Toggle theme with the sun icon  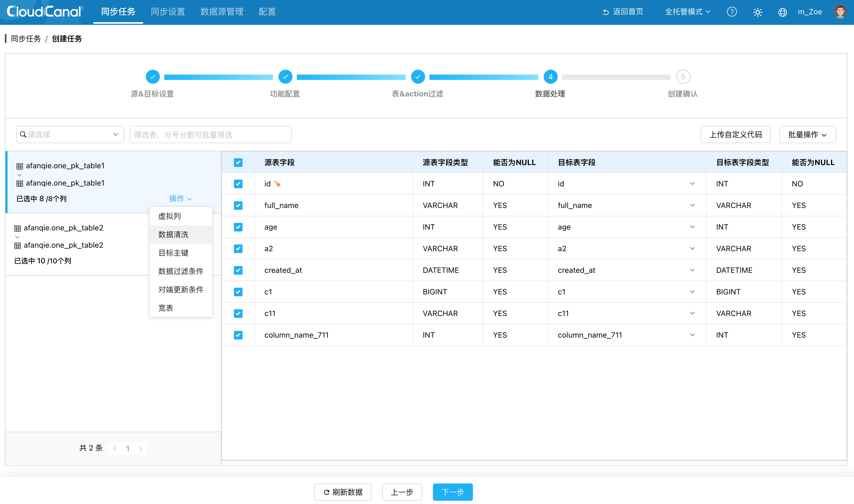(758, 12)
